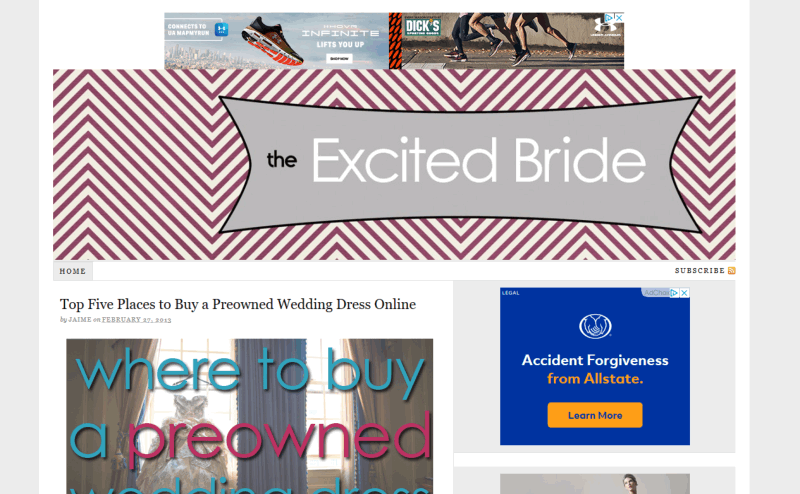The width and height of the screenshot is (800, 494).
Task: Click the Subscribe link
Action: click(x=699, y=270)
